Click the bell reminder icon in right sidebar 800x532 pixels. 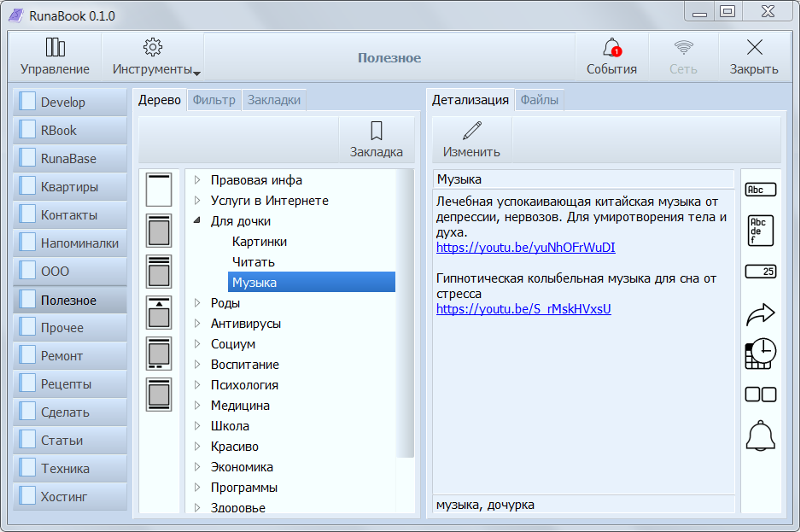(x=760, y=436)
